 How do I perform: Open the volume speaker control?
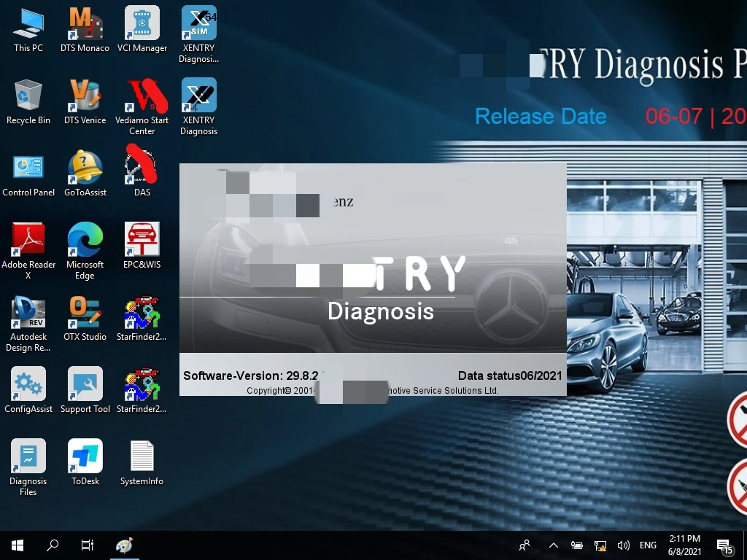(623, 545)
